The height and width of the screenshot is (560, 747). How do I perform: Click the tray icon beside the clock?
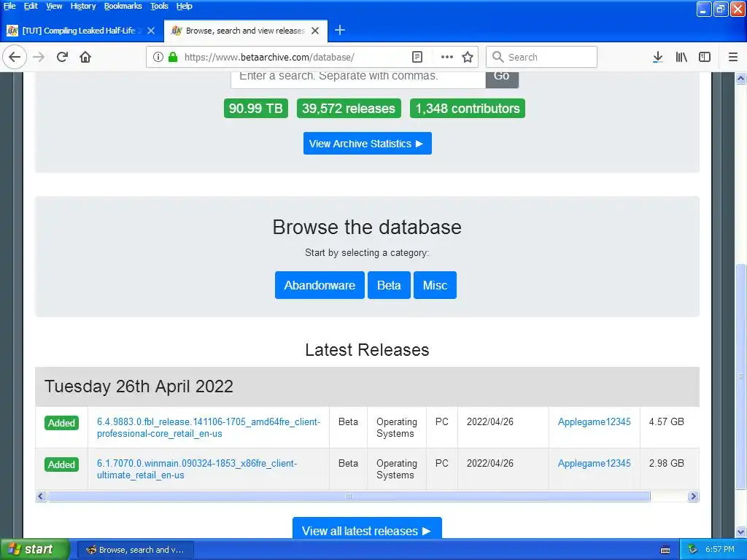(x=693, y=550)
